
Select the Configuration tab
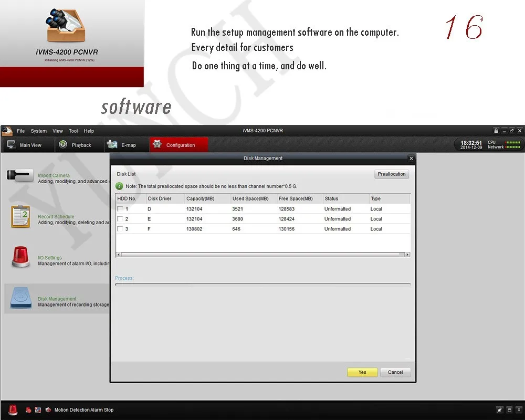pos(178,145)
